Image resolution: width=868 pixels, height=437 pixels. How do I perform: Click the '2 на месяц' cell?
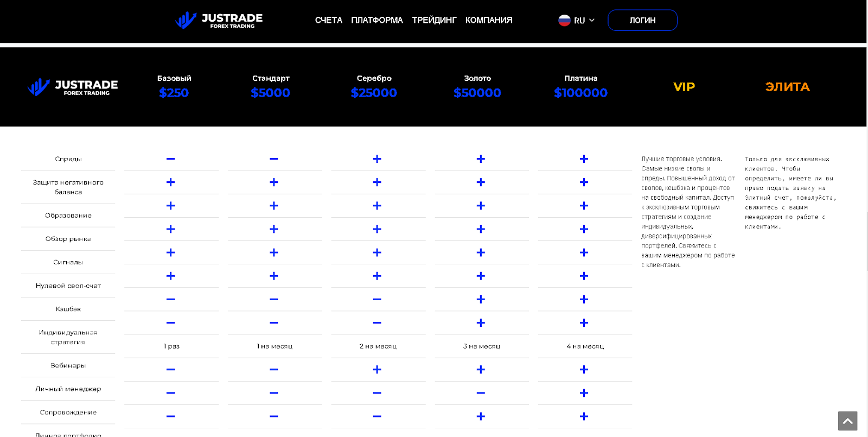click(x=378, y=346)
